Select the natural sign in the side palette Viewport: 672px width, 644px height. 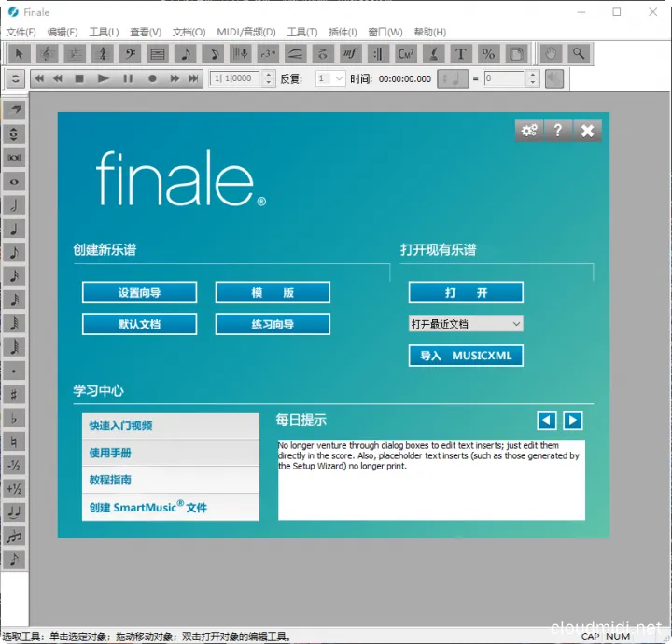pos(14,441)
